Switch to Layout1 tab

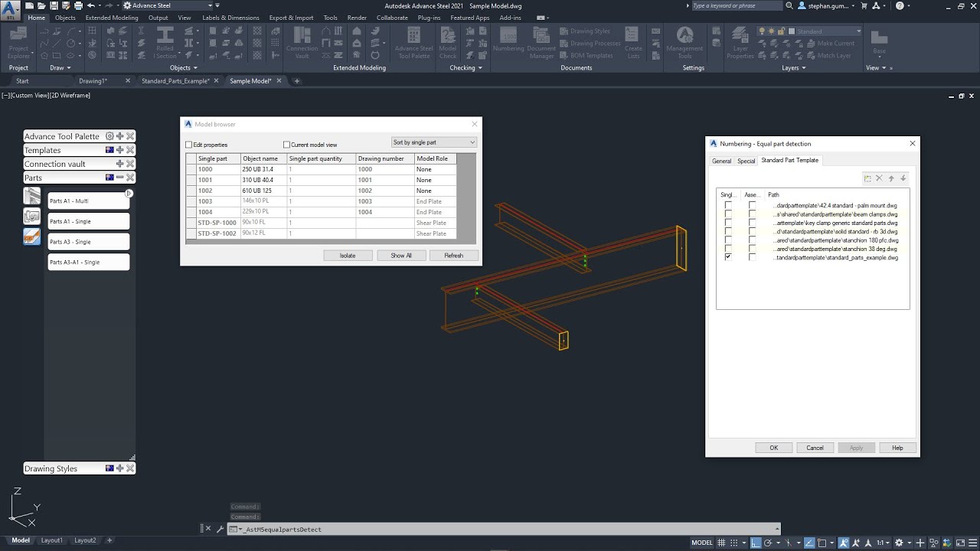[52, 540]
